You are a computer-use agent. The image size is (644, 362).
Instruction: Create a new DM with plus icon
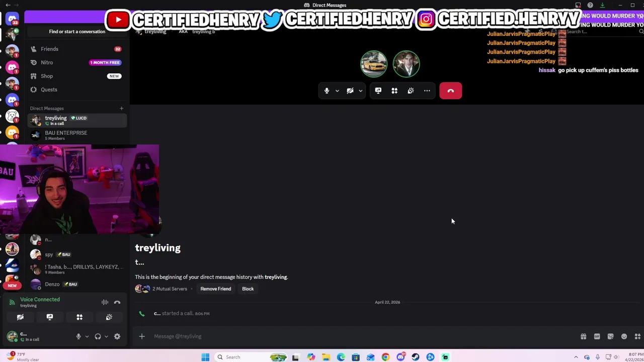click(121, 108)
